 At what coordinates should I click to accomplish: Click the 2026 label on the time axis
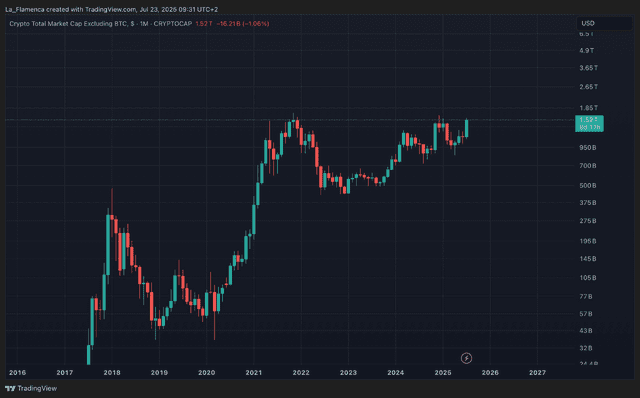pos(490,372)
